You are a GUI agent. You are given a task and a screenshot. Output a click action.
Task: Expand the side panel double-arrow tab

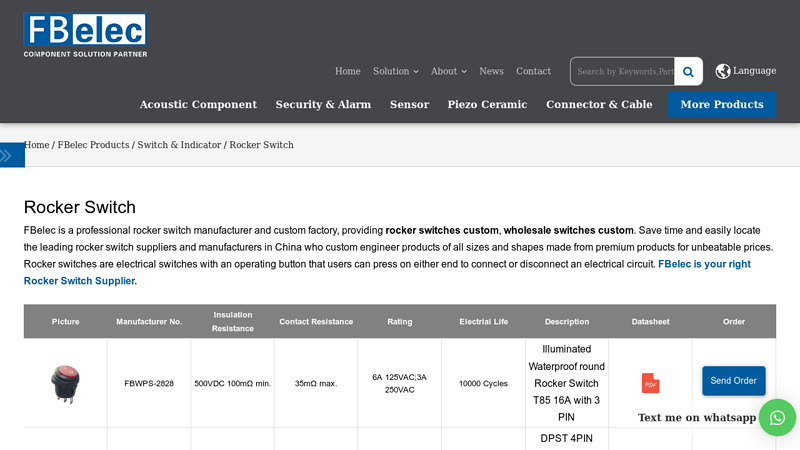(x=12, y=155)
